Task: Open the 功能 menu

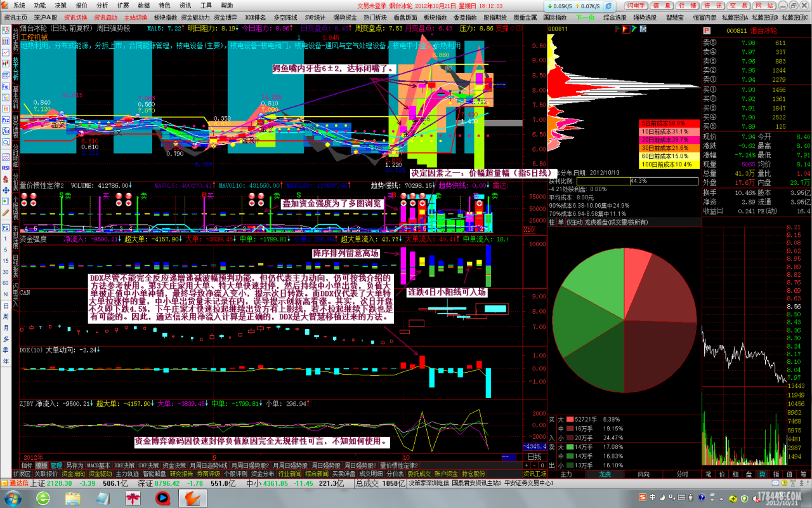Action: (39, 5)
